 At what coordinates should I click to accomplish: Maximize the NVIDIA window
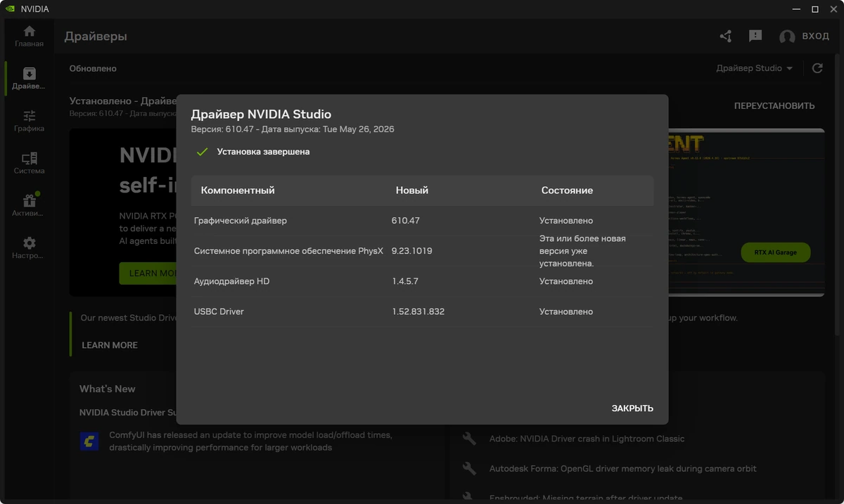tap(815, 9)
